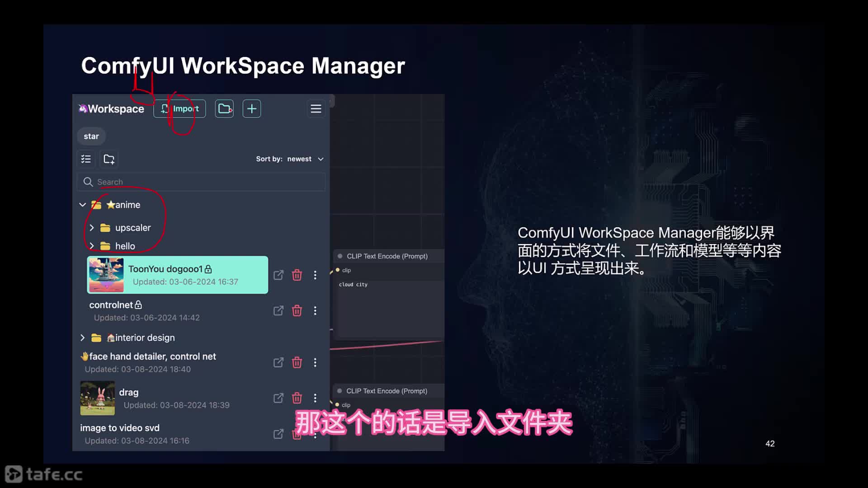Image resolution: width=868 pixels, height=488 pixels.
Task: Open more options for face hand detailer
Action: [x=315, y=362]
